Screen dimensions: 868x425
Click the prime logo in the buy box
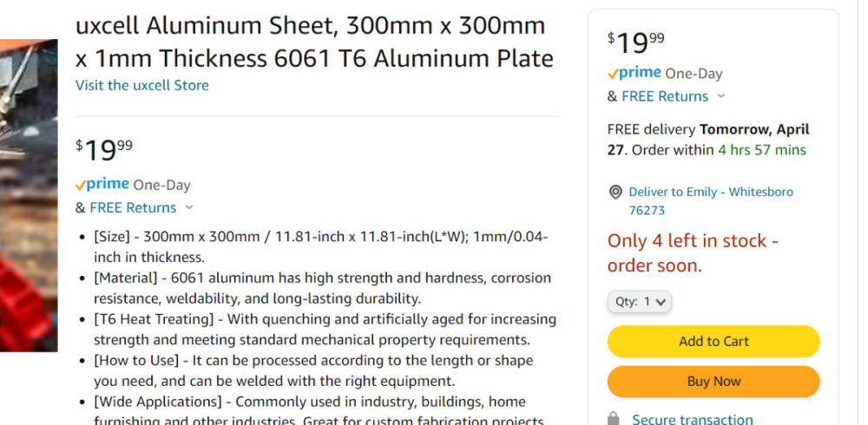(635, 73)
